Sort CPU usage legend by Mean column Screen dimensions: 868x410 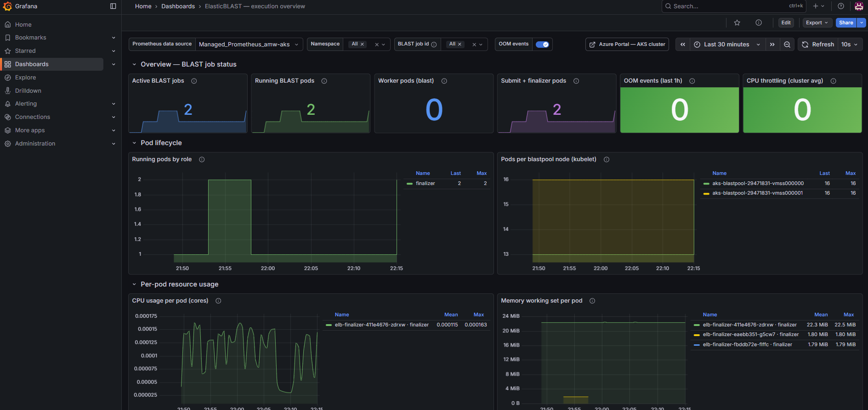pos(451,315)
